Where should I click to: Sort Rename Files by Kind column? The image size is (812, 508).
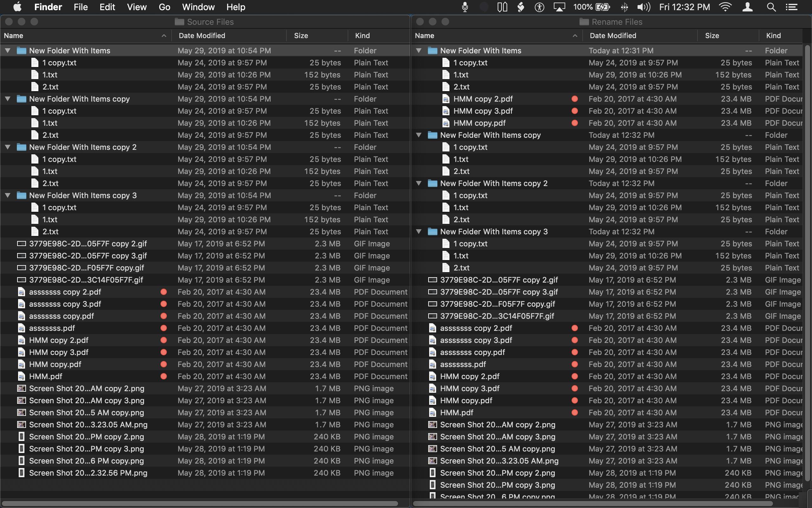click(x=781, y=36)
